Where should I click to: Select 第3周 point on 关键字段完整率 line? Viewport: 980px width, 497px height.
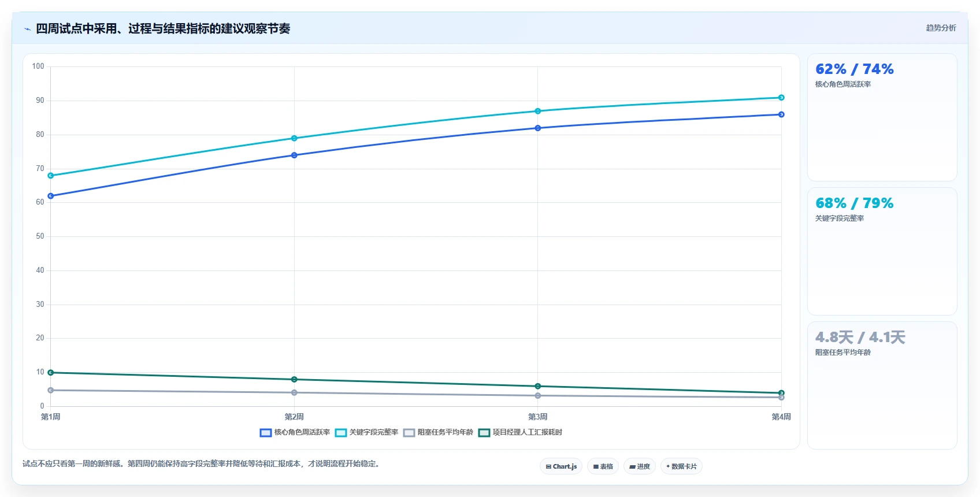[538, 111]
